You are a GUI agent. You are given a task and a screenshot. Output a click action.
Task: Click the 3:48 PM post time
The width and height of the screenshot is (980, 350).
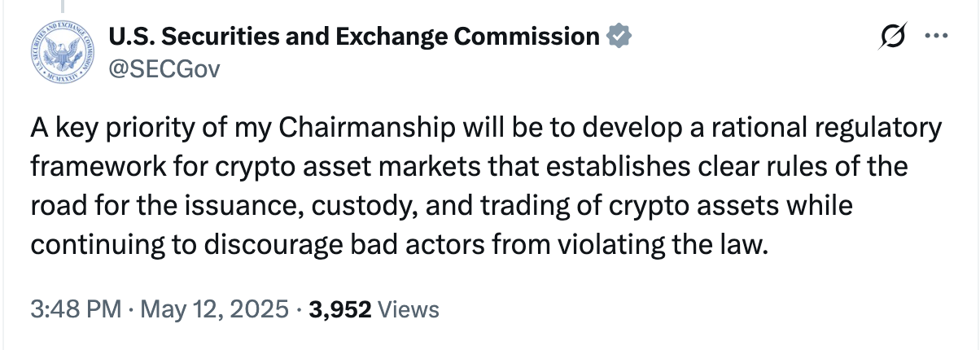[x=75, y=309]
